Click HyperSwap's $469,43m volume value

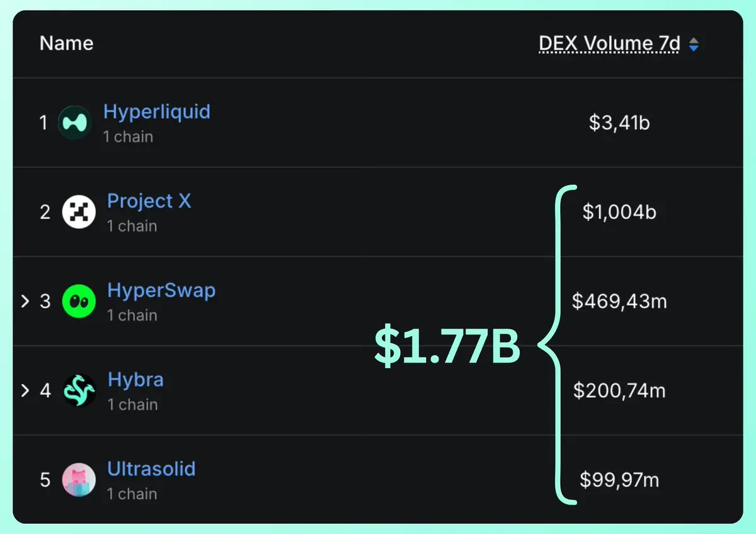[619, 301]
